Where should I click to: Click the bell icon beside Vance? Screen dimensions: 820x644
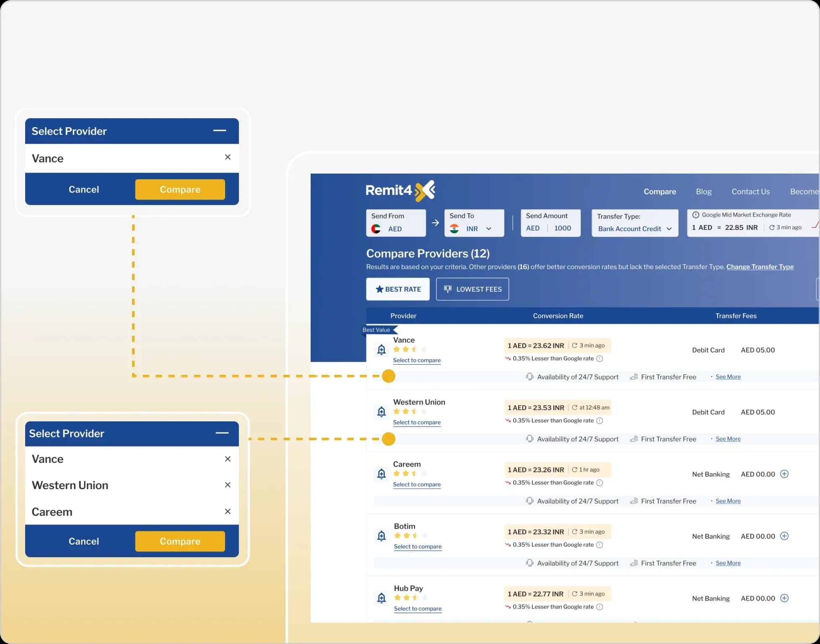pyautogui.click(x=381, y=350)
